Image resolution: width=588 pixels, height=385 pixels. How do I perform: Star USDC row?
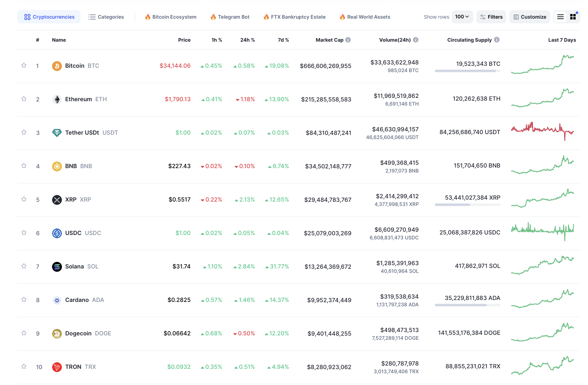pyautogui.click(x=24, y=233)
